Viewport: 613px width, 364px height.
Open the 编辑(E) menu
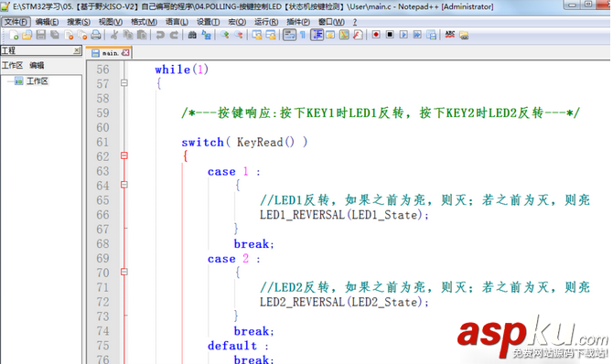click(47, 22)
